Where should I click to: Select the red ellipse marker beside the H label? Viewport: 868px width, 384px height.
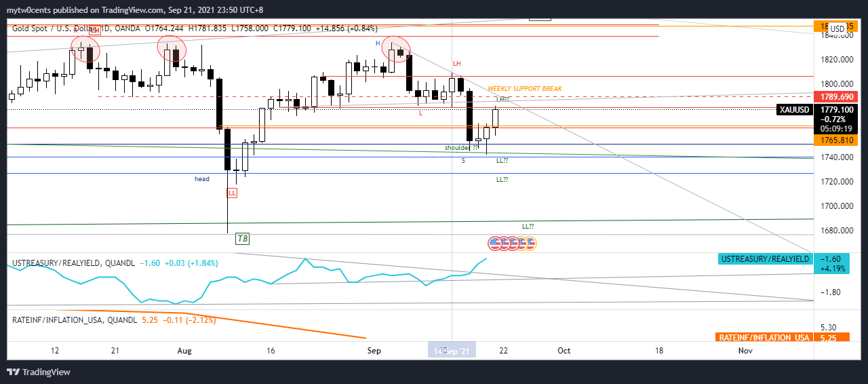click(396, 48)
